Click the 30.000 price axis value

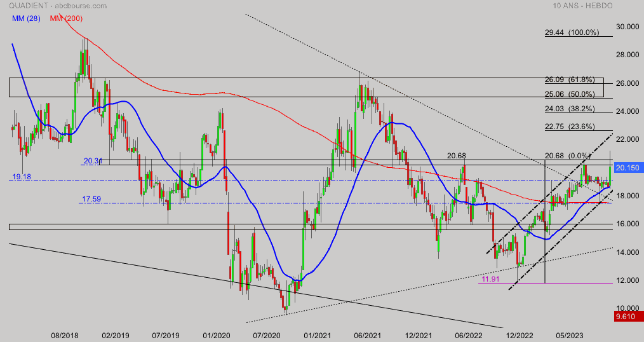coord(627,27)
